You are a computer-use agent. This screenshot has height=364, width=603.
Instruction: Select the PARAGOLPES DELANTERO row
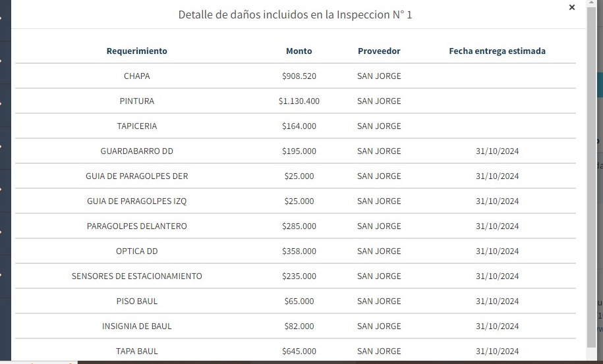[x=137, y=226]
